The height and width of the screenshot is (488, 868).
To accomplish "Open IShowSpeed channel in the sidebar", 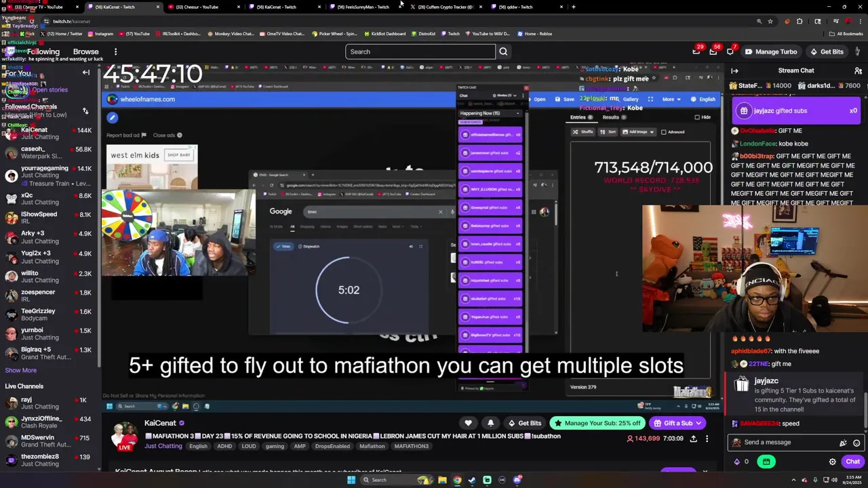I will 47,218.
